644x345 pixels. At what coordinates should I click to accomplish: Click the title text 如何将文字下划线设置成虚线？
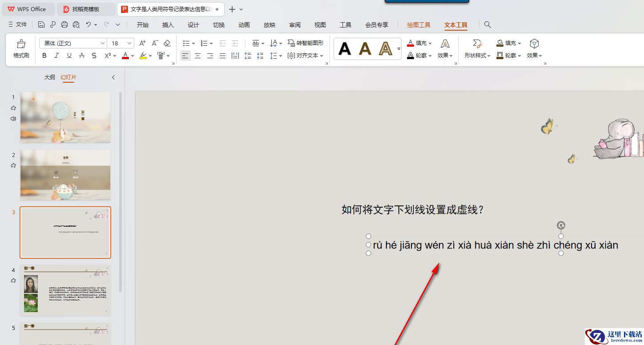(412, 210)
